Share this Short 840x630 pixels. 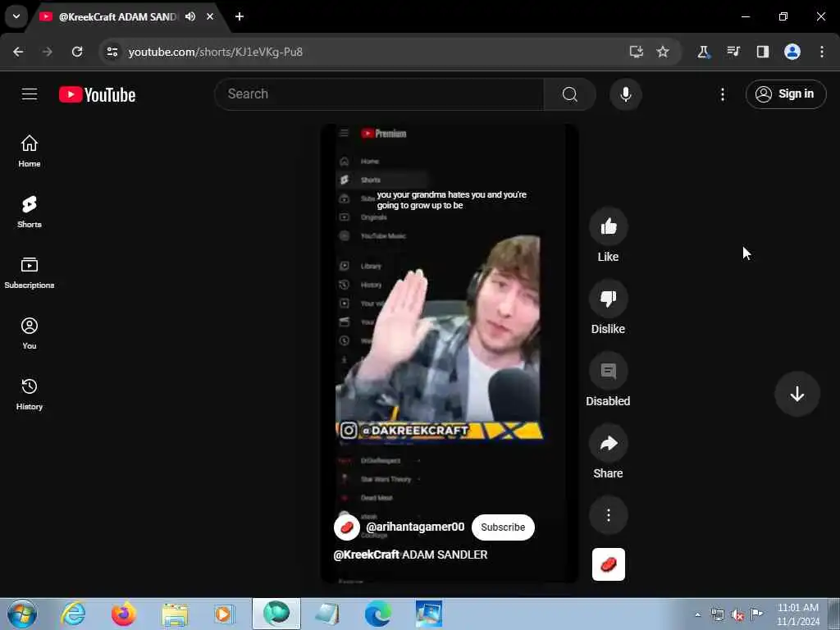pos(608,443)
